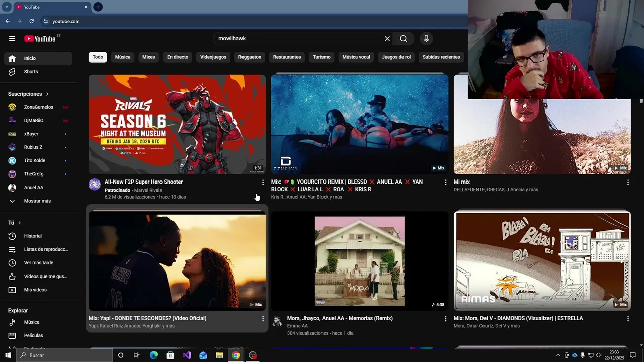The height and width of the screenshot is (362, 644).
Task: Go to Inicio in the sidebar
Action: (x=38, y=58)
